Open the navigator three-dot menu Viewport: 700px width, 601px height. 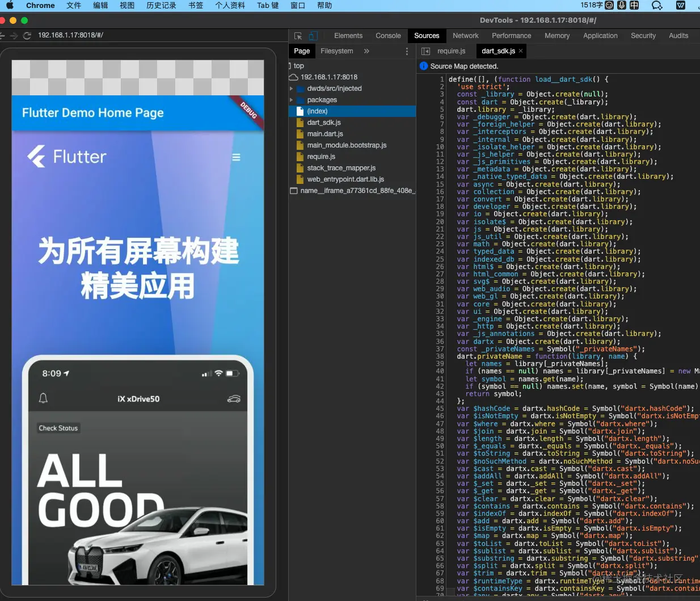(x=407, y=51)
